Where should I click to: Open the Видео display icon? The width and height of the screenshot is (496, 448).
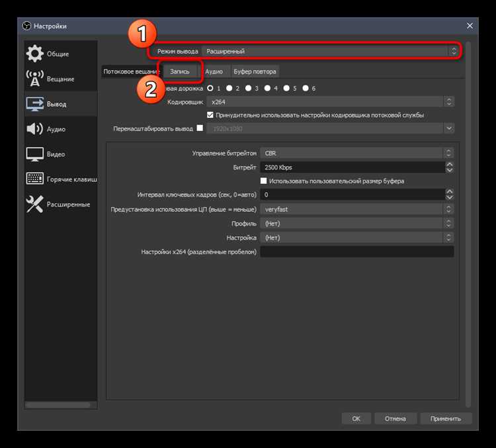point(35,154)
